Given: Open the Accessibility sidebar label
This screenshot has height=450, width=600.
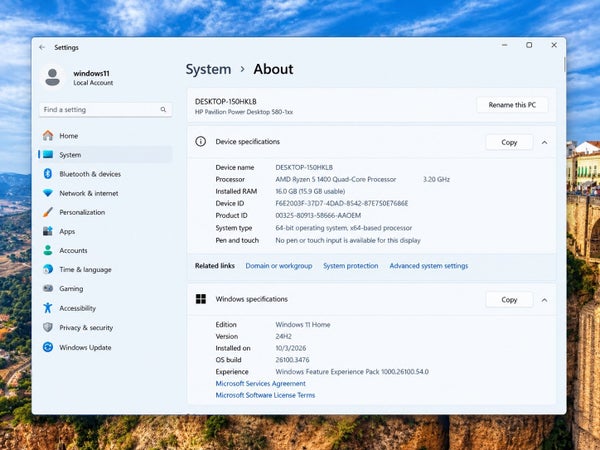Looking at the screenshot, I should 77,308.
